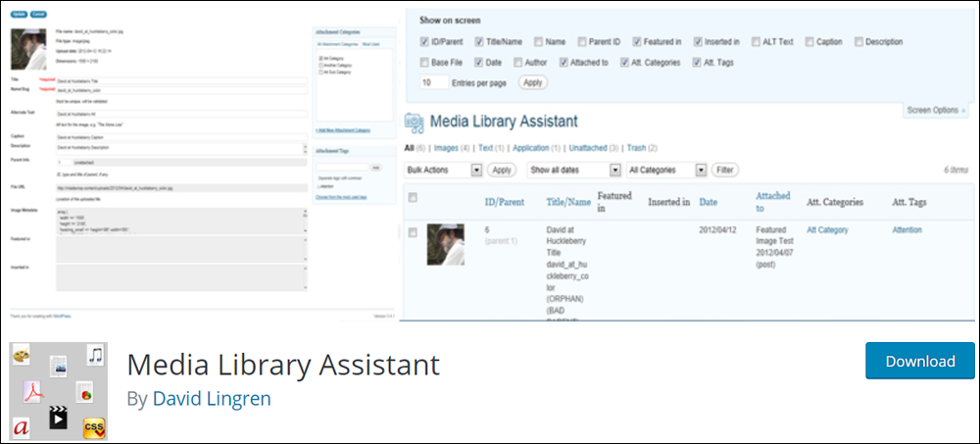
Task: Open the Attention tag link in table row
Action: point(906,230)
